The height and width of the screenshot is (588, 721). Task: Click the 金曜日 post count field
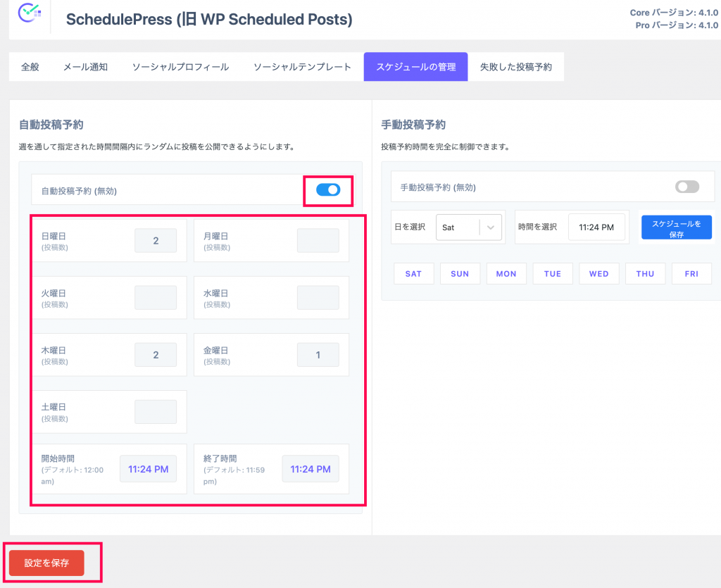[318, 355]
